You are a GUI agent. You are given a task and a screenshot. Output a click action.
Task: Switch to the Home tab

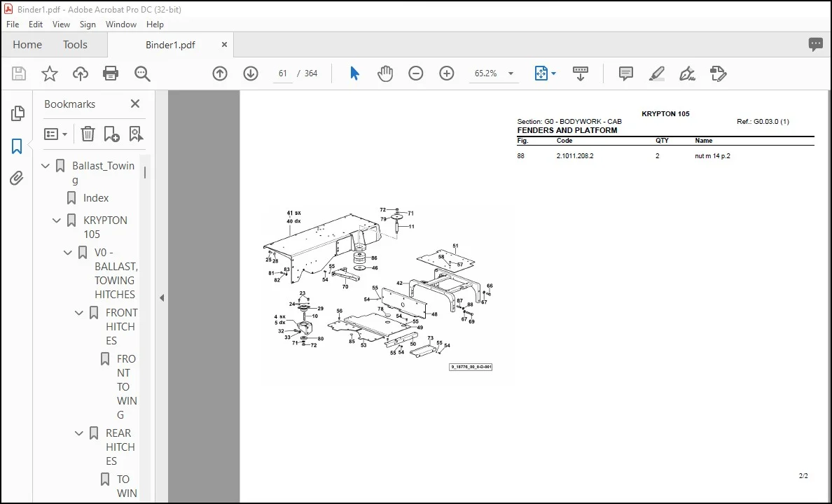click(x=27, y=45)
